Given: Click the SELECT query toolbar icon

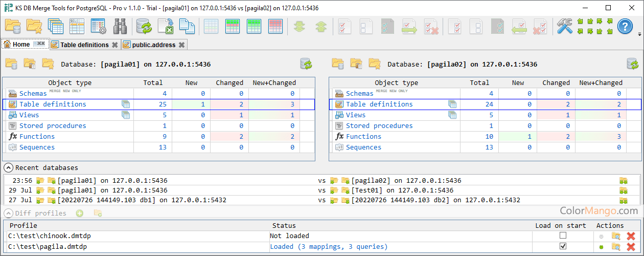Looking at the screenshot, I should pos(77,26).
